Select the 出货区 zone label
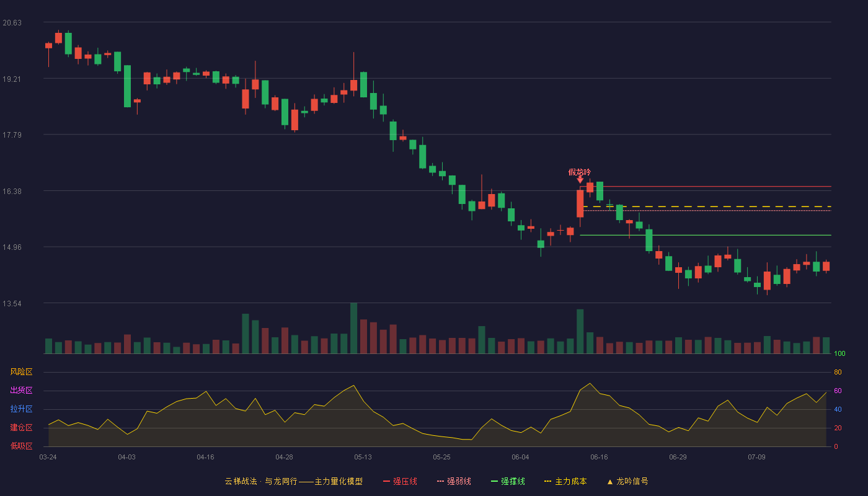The width and height of the screenshot is (868, 496). (21, 391)
